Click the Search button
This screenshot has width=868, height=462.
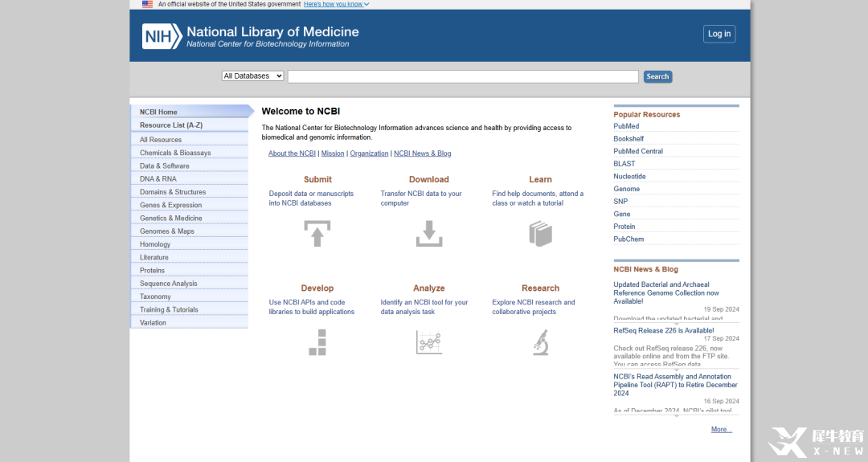coord(657,76)
